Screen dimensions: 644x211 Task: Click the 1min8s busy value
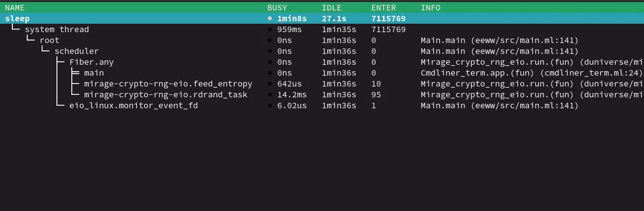tap(292, 19)
